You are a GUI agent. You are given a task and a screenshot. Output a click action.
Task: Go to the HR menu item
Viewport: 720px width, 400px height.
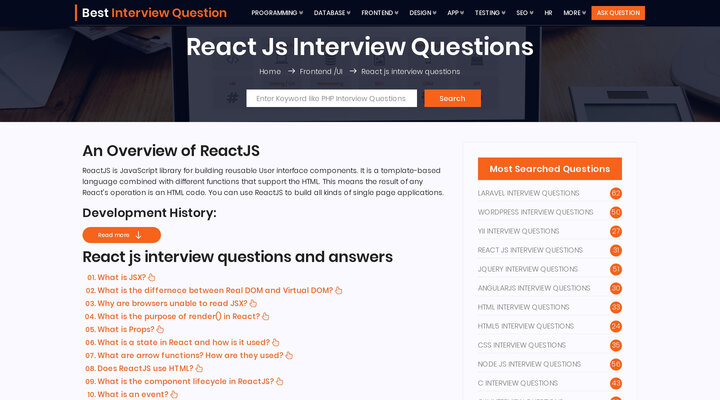tap(548, 13)
